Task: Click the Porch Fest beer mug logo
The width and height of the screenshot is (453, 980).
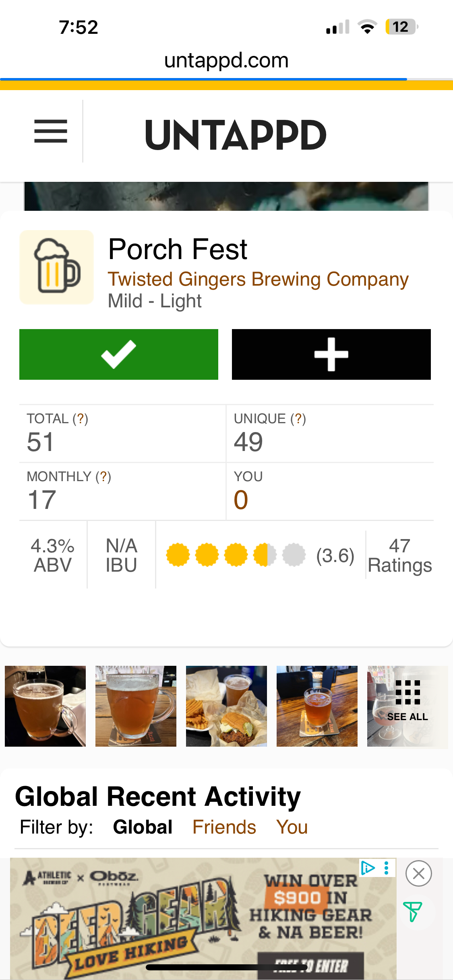Action: pyautogui.click(x=57, y=267)
